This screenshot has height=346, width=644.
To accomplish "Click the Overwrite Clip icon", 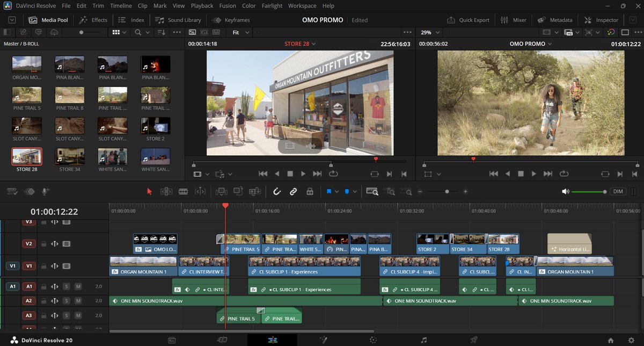I will (238, 191).
